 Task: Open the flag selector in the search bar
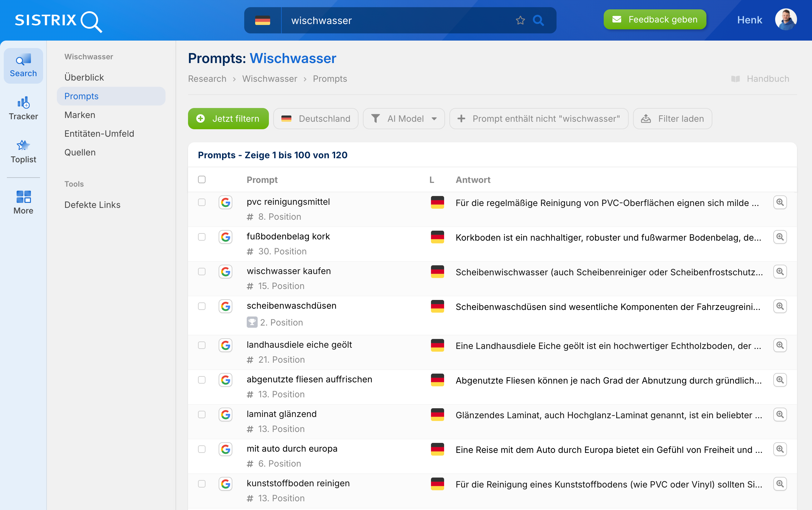pyautogui.click(x=263, y=20)
